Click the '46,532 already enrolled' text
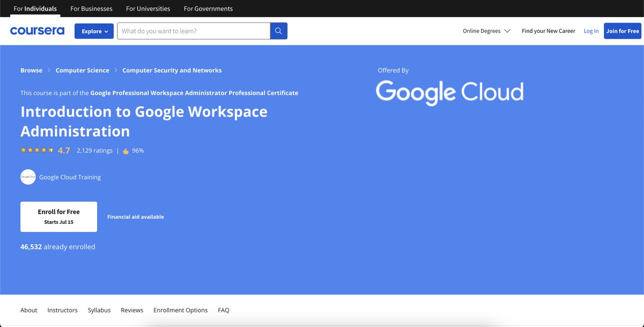 pyautogui.click(x=58, y=247)
